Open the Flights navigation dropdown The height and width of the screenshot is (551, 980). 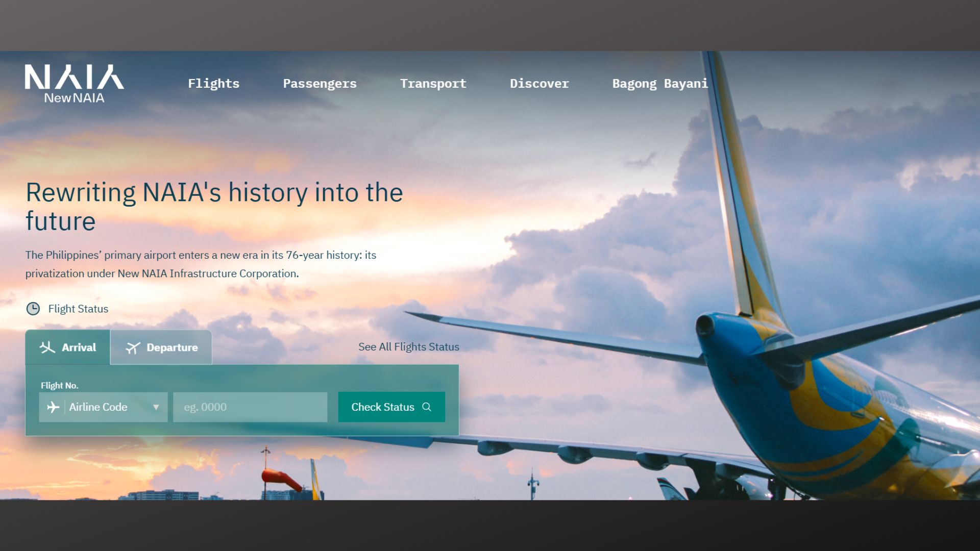click(x=214, y=83)
